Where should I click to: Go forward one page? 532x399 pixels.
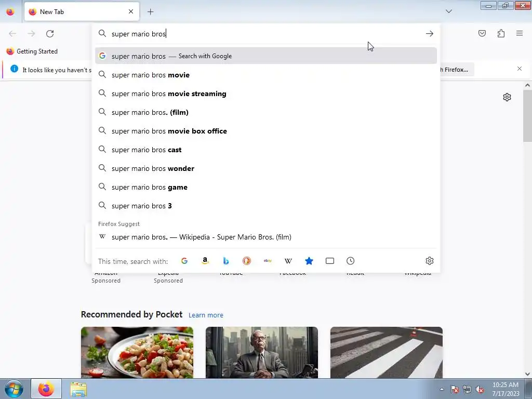[x=31, y=34]
